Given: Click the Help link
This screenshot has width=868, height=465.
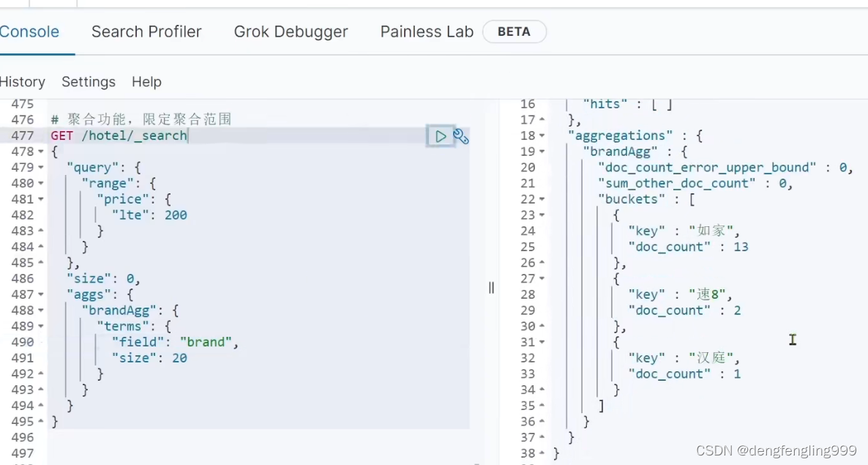Looking at the screenshot, I should 146,82.
